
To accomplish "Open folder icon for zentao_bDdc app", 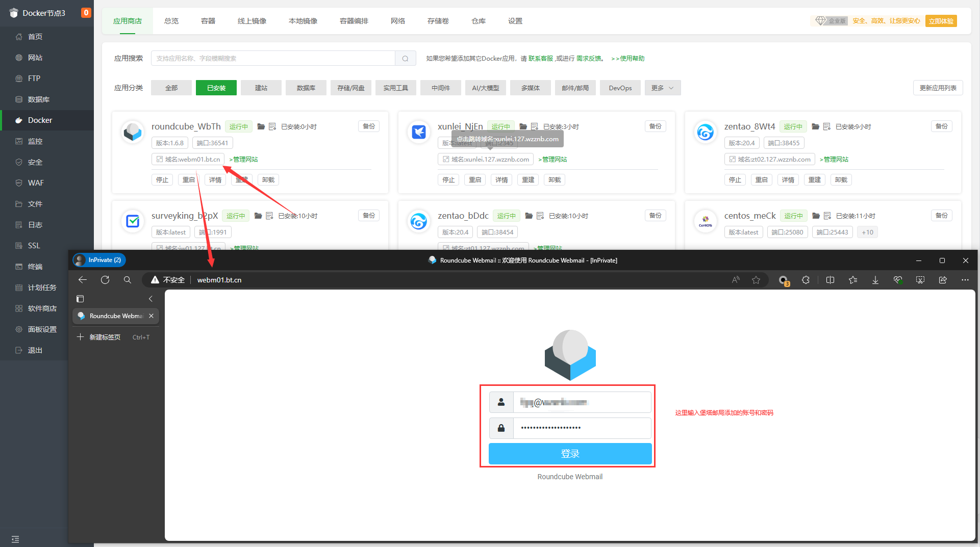I will pyautogui.click(x=529, y=216).
